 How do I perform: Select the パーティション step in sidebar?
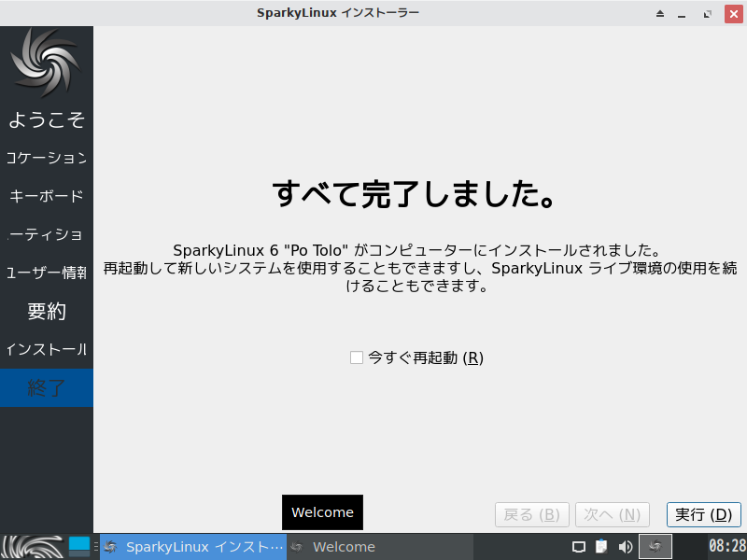[47, 234]
